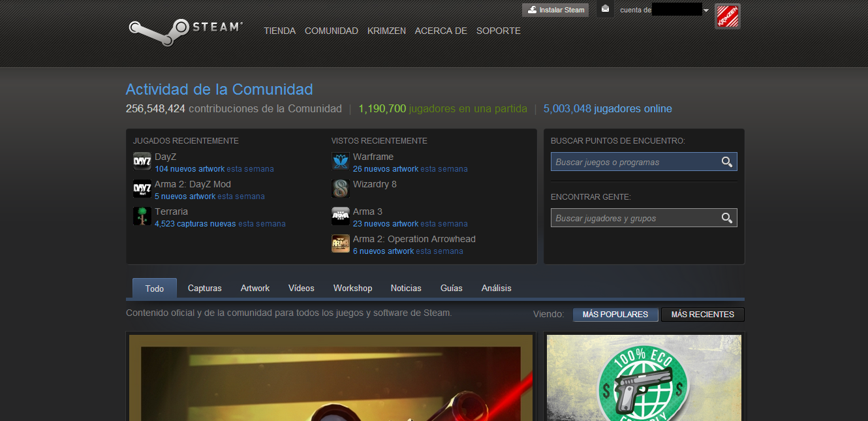Click the Arma 3 game icon
Viewport: 868px width, 421px height.
(x=341, y=216)
